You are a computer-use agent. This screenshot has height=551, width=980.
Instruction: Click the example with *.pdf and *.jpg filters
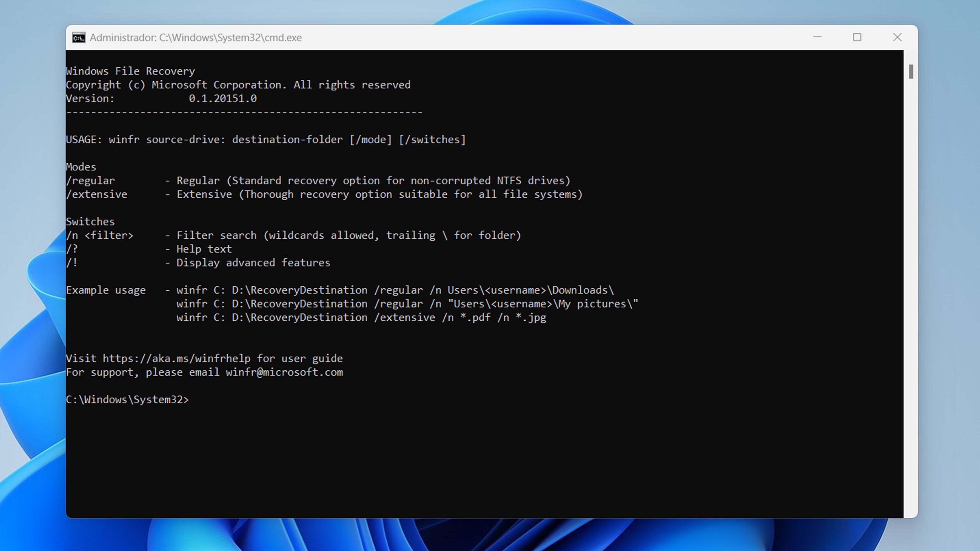click(x=361, y=318)
